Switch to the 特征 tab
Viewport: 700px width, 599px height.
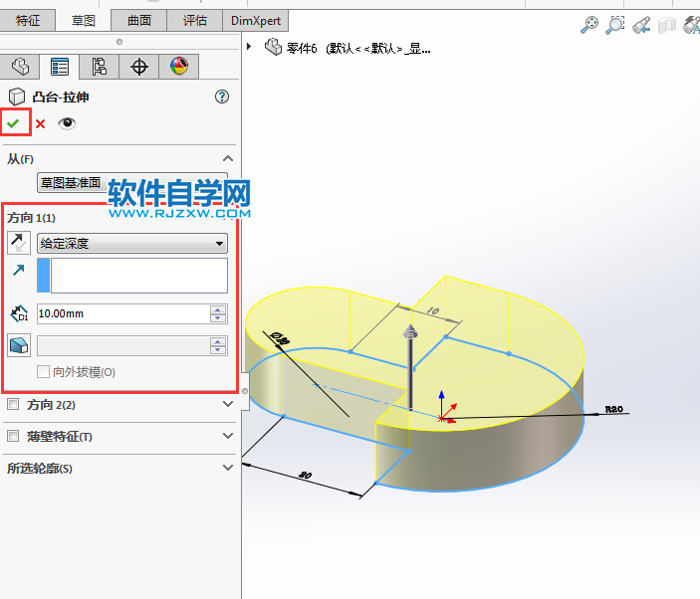(x=28, y=20)
